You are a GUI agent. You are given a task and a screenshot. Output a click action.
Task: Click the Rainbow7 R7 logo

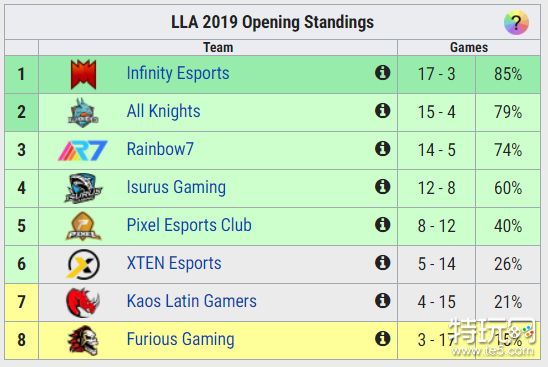pos(83,150)
